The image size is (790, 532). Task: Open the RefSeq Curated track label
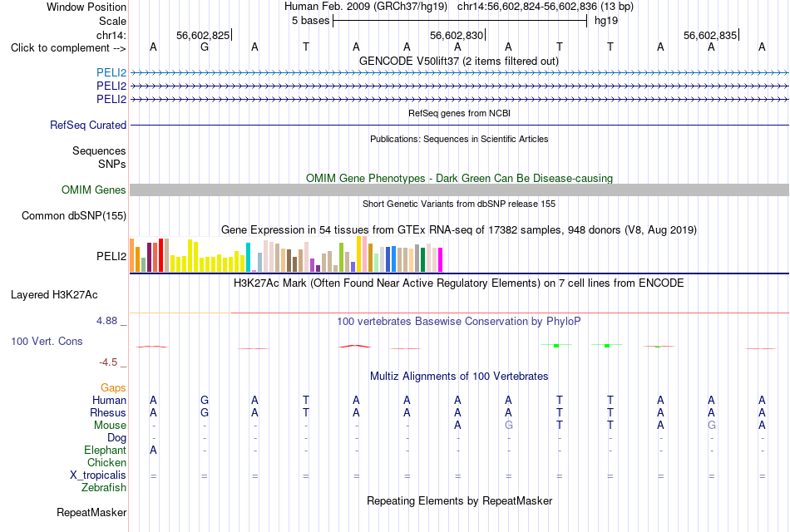[88, 125]
